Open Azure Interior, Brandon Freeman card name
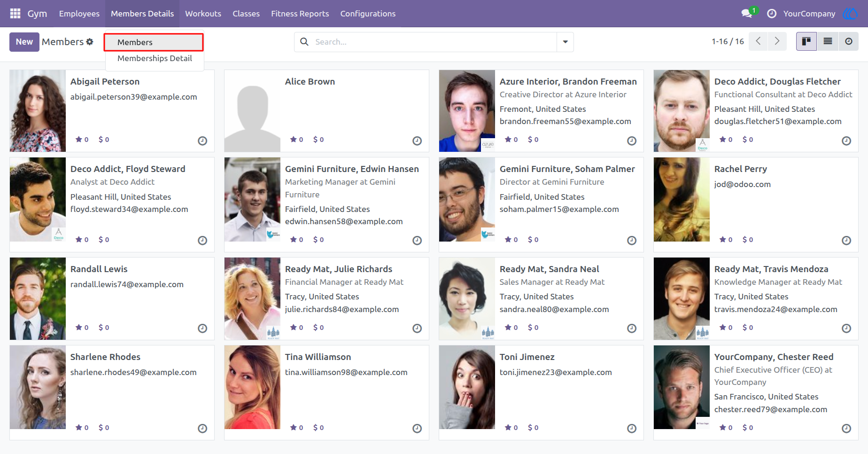 [x=568, y=81]
